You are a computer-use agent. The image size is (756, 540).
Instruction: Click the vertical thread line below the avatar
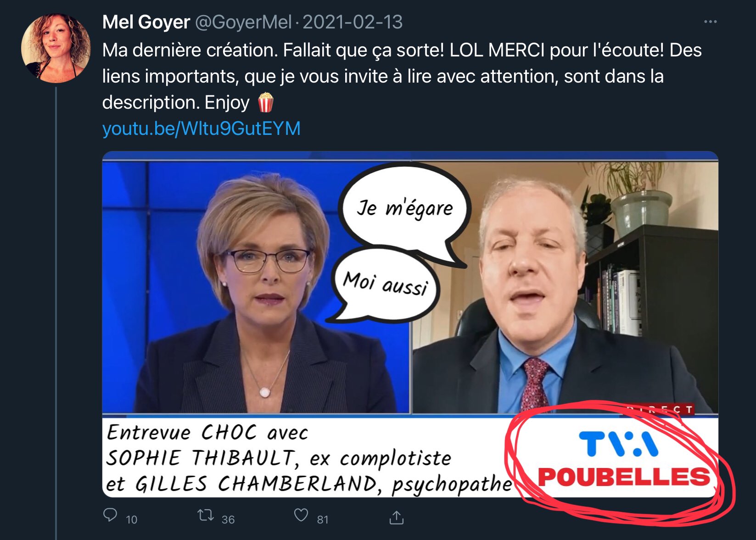56,313
